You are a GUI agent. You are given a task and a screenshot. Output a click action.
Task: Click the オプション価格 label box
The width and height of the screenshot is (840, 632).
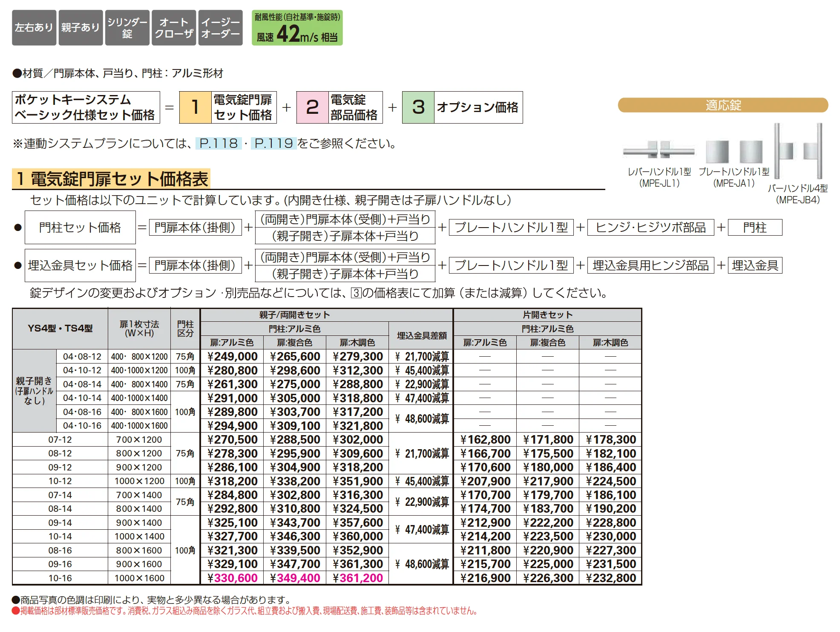pos(478,107)
